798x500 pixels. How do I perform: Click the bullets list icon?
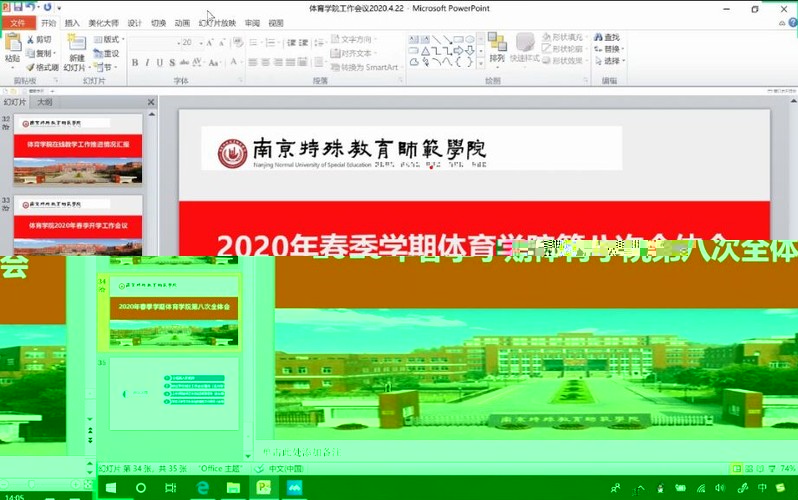[255, 43]
